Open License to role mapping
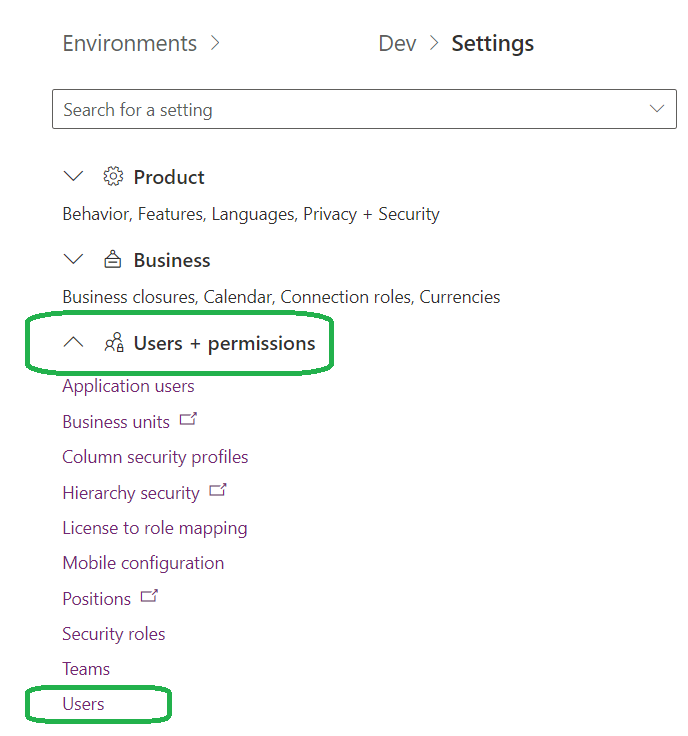This screenshot has width=688, height=736. pyautogui.click(x=155, y=528)
